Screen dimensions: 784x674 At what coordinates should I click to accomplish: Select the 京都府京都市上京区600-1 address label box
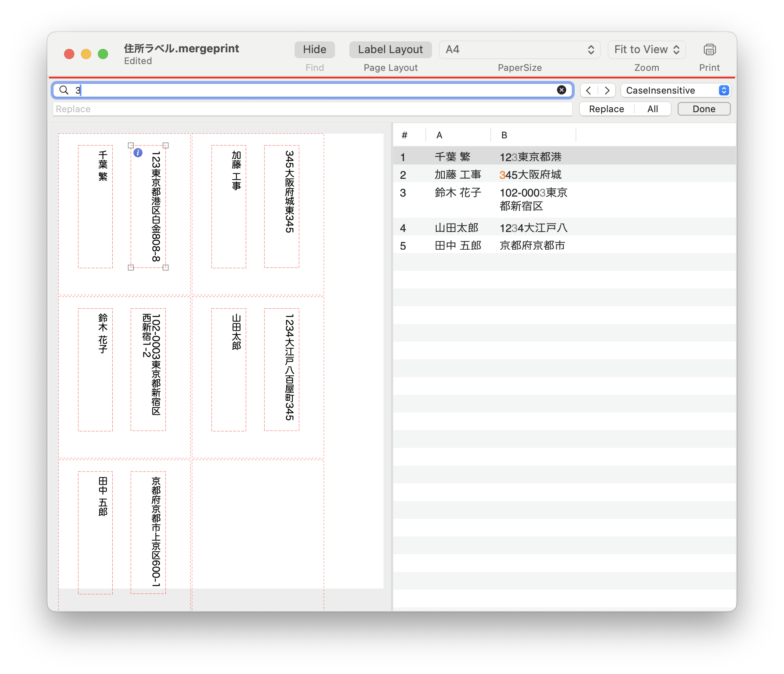pyautogui.click(x=148, y=532)
